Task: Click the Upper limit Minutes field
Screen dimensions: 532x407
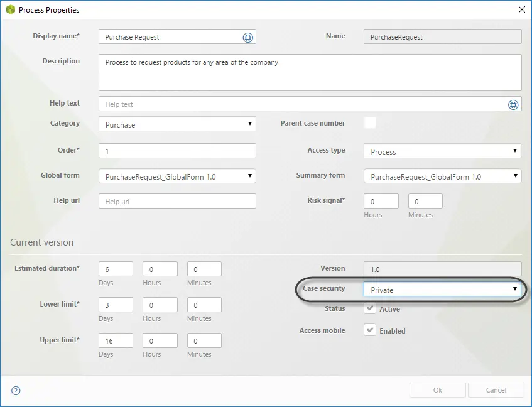Action: [204, 340]
